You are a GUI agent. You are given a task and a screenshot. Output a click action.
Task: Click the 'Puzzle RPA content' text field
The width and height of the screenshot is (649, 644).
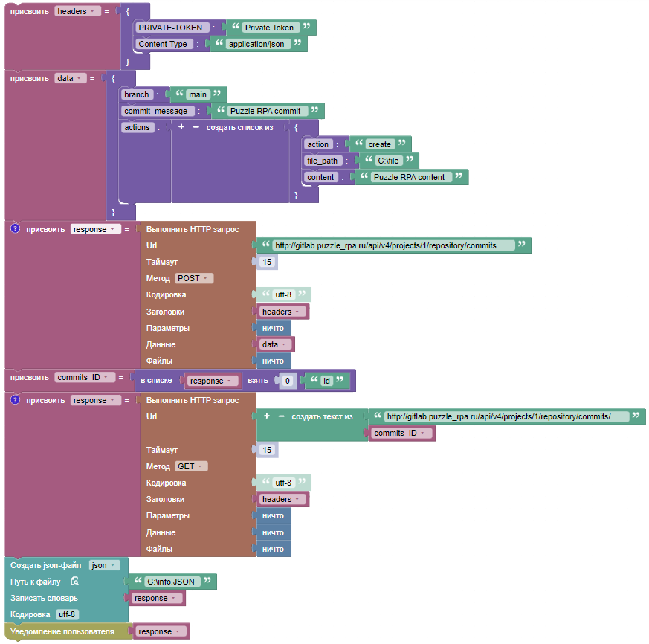(x=409, y=177)
